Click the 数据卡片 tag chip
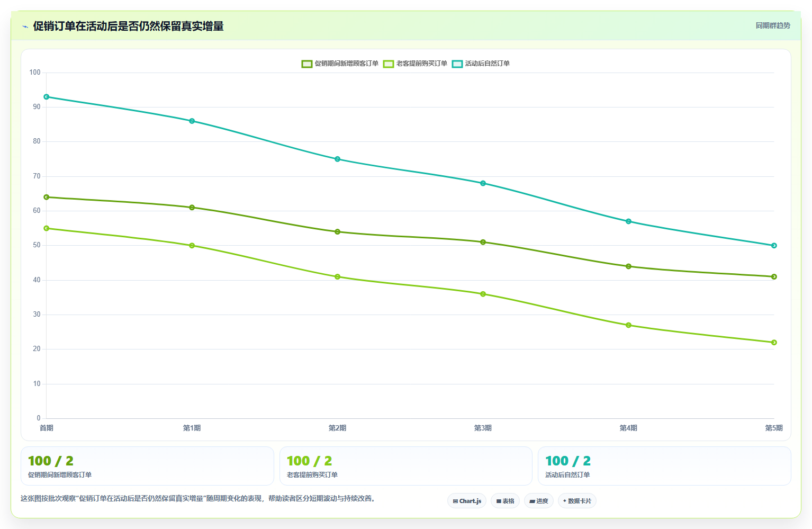The width and height of the screenshot is (812, 529). coord(577,501)
